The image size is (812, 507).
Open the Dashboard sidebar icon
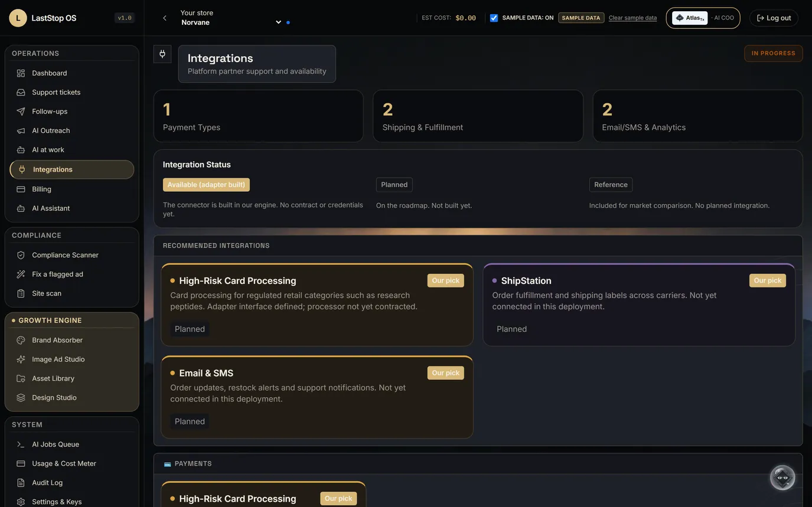pyautogui.click(x=21, y=73)
